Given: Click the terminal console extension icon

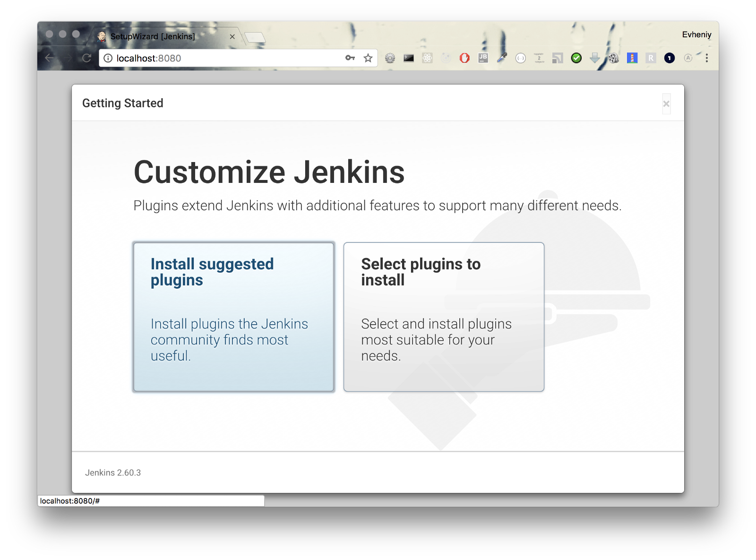Looking at the screenshot, I should [409, 58].
